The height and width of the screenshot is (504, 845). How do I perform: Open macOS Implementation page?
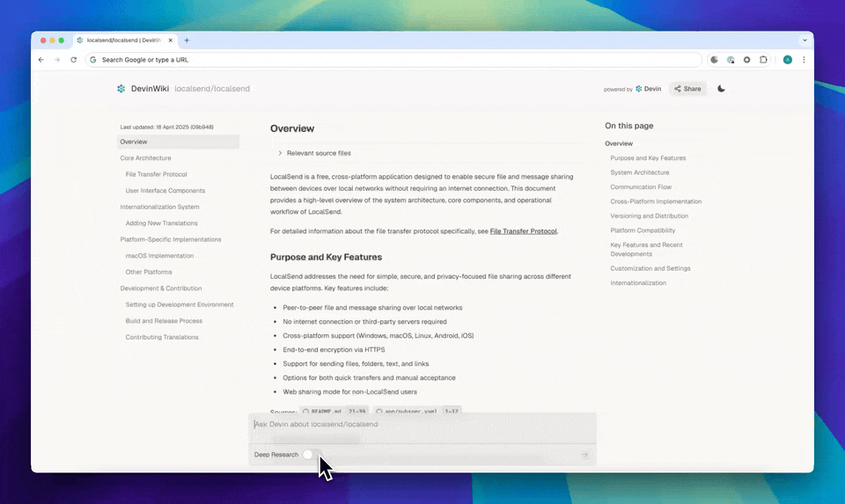point(159,256)
